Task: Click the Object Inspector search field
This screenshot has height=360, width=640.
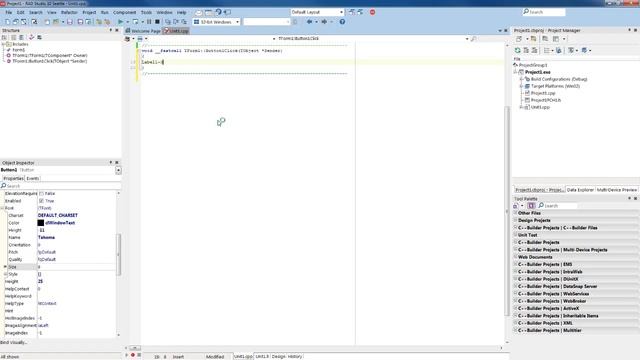Action: pyautogui.click(x=61, y=186)
